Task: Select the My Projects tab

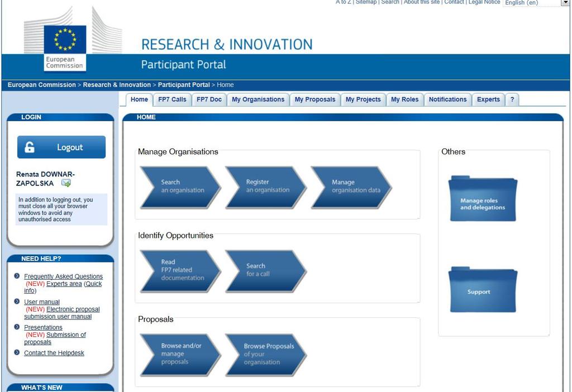Action: click(363, 99)
